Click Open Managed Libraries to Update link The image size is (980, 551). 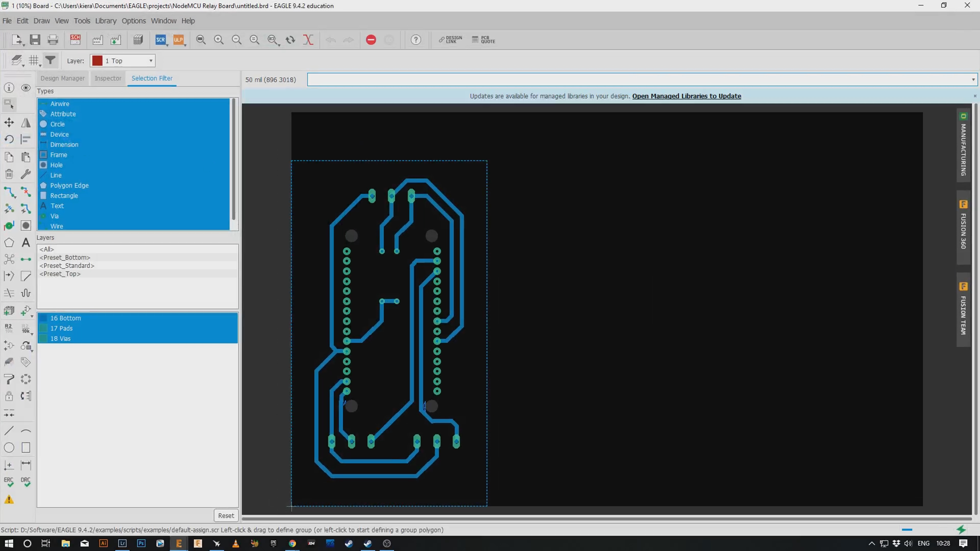[x=687, y=96]
